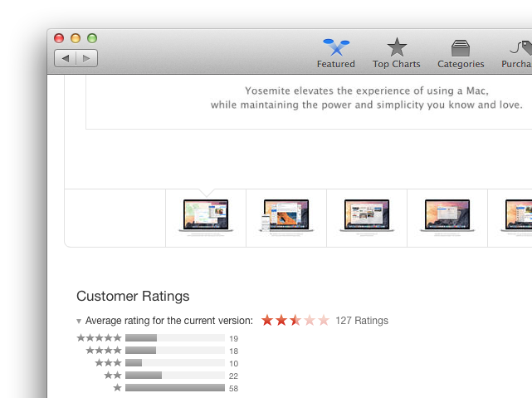Open the Top Charts section

click(x=396, y=53)
